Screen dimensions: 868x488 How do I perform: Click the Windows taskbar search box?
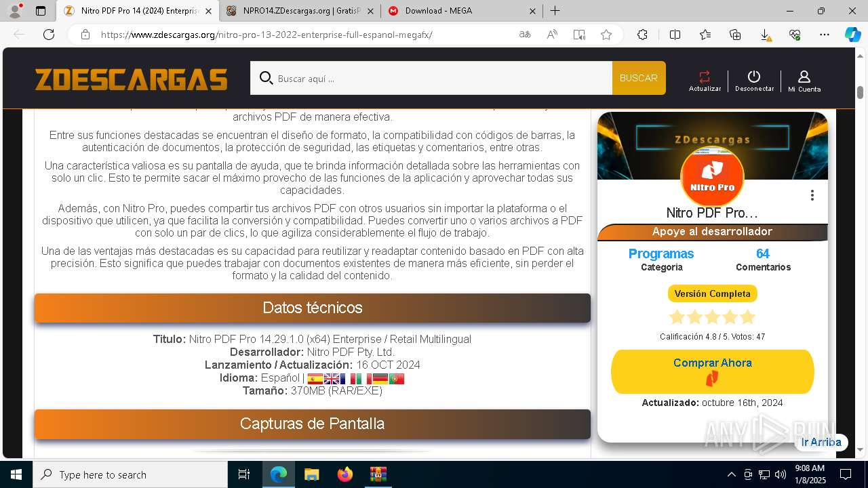pos(130,474)
